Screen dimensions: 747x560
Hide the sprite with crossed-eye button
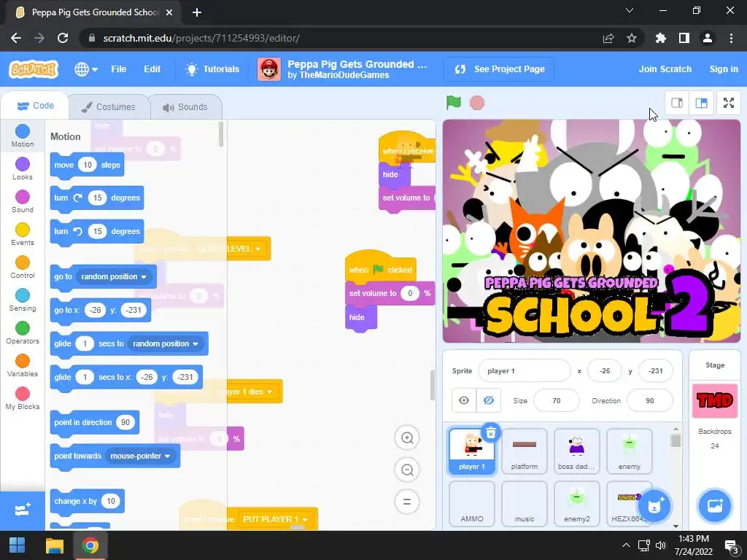click(x=488, y=400)
